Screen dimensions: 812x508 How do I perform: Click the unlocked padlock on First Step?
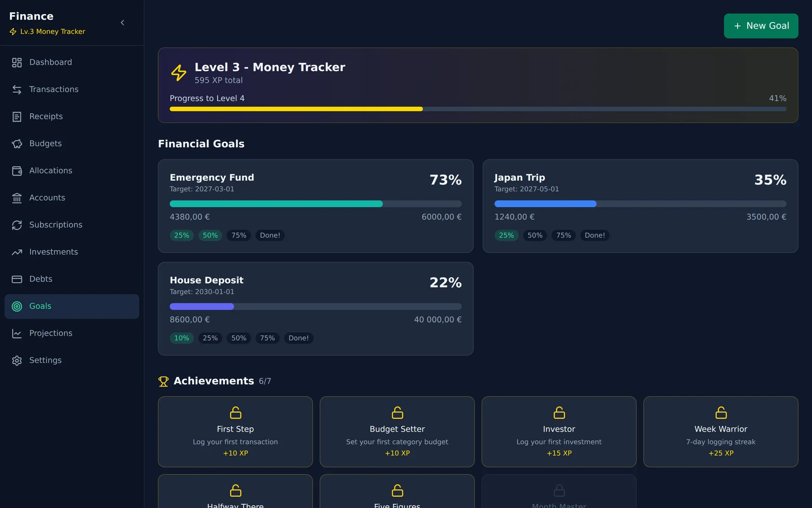click(x=235, y=412)
